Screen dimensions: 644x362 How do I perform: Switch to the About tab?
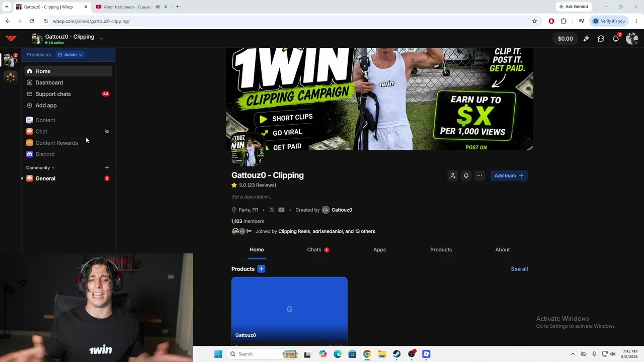click(x=502, y=250)
